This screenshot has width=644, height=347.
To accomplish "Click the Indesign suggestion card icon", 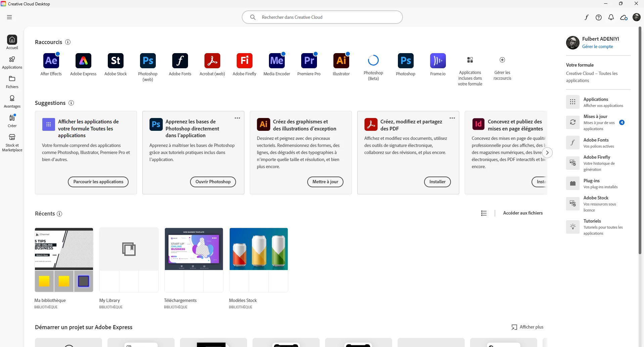I will point(478,124).
